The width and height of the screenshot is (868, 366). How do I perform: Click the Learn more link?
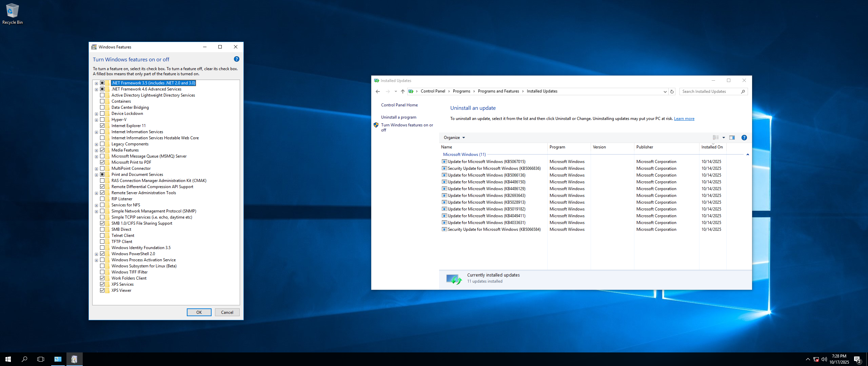(684, 119)
